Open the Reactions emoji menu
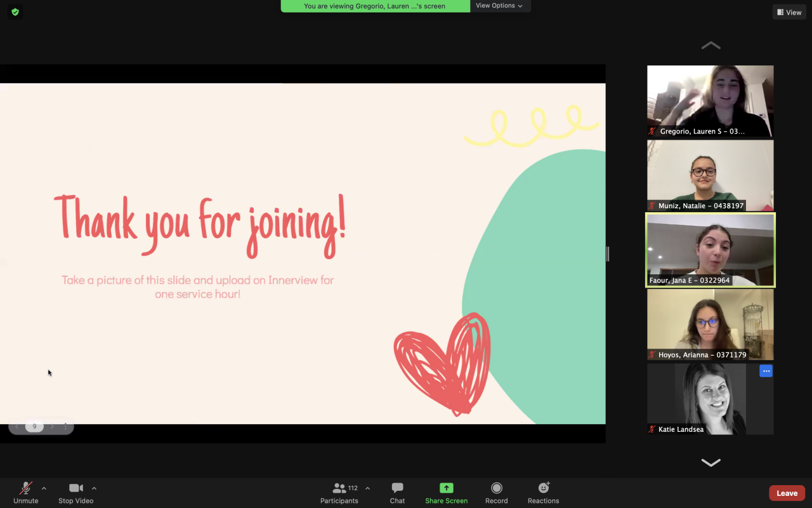 543,488
